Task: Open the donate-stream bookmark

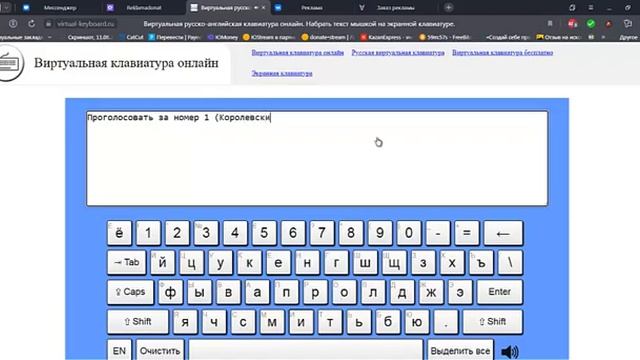Action: coord(328,37)
